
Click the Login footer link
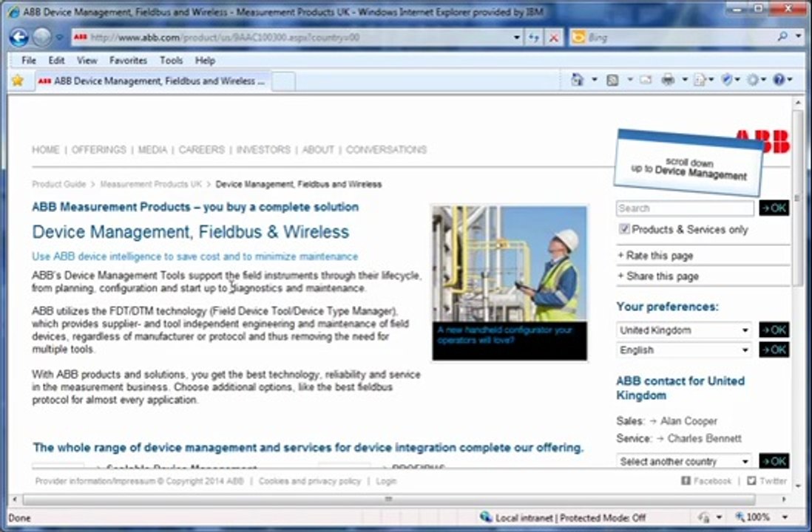click(x=386, y=481)
